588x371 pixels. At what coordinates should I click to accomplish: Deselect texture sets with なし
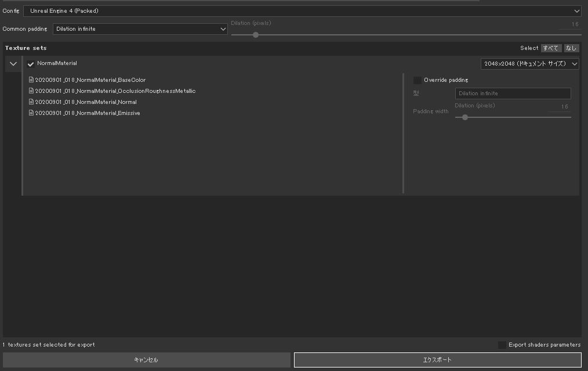pos(571,48)
